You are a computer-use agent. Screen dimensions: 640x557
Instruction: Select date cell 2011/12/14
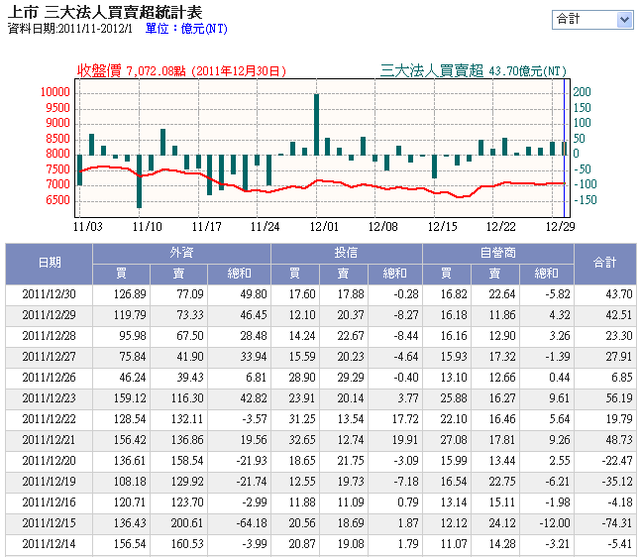[49, 544]
